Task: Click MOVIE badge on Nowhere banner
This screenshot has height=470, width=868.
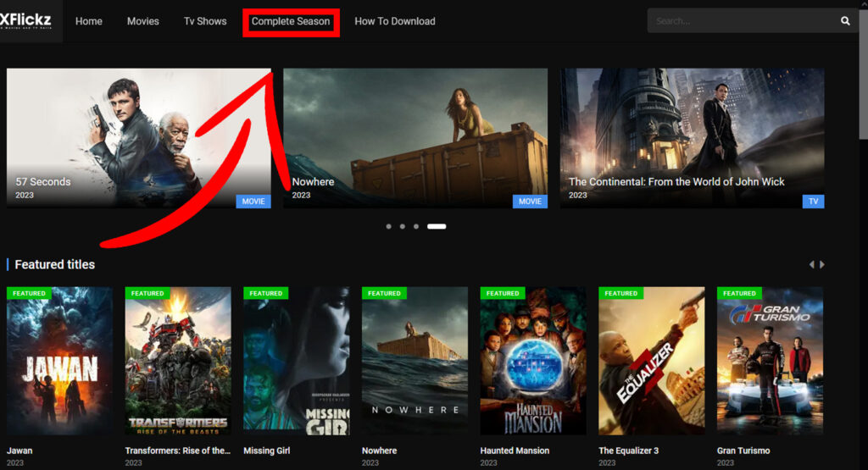Action: [530, 202]
